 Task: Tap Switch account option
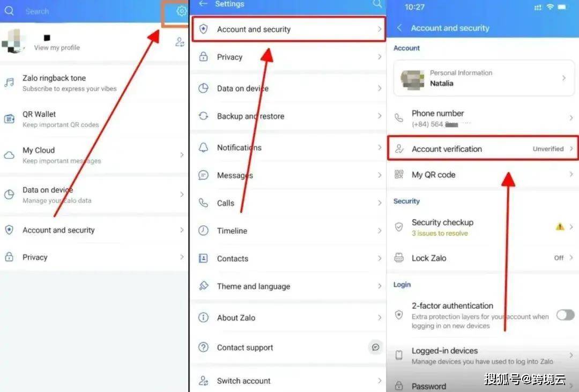tap(288, 381)
